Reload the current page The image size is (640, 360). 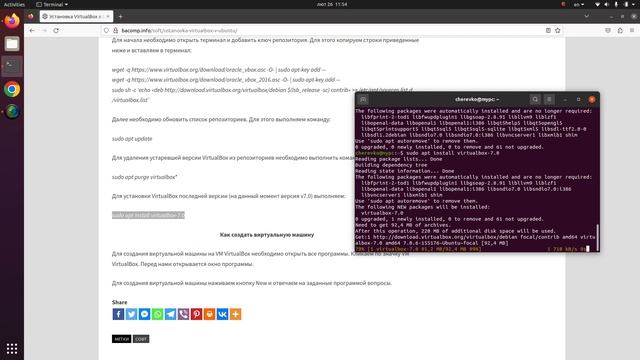pyautogui.click(x=56, y=30)
